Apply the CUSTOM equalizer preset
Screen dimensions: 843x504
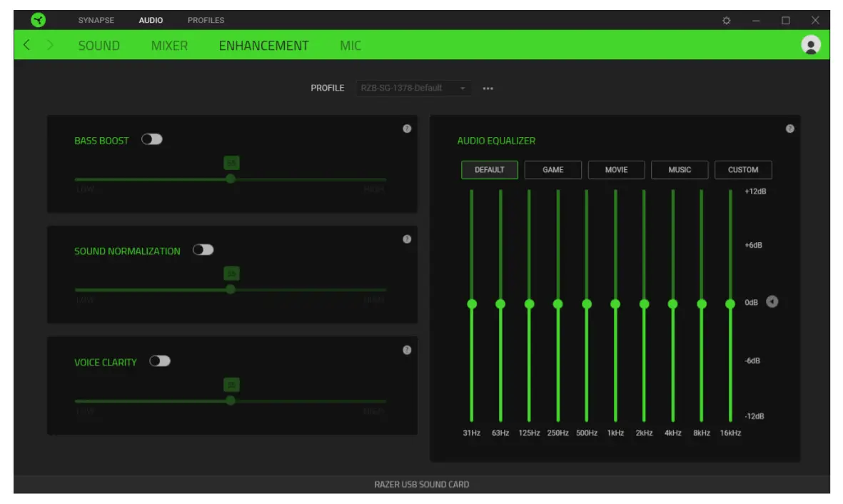point(743,170)
